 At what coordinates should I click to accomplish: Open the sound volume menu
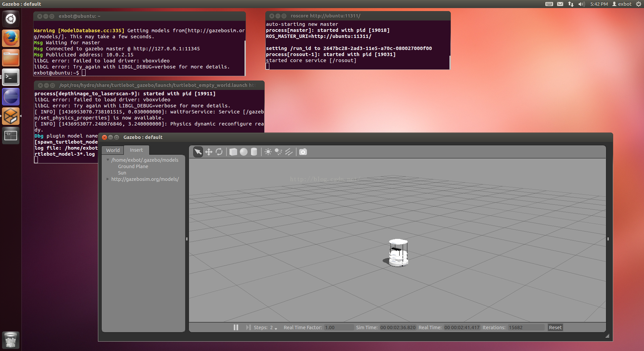tap(582, 4)
